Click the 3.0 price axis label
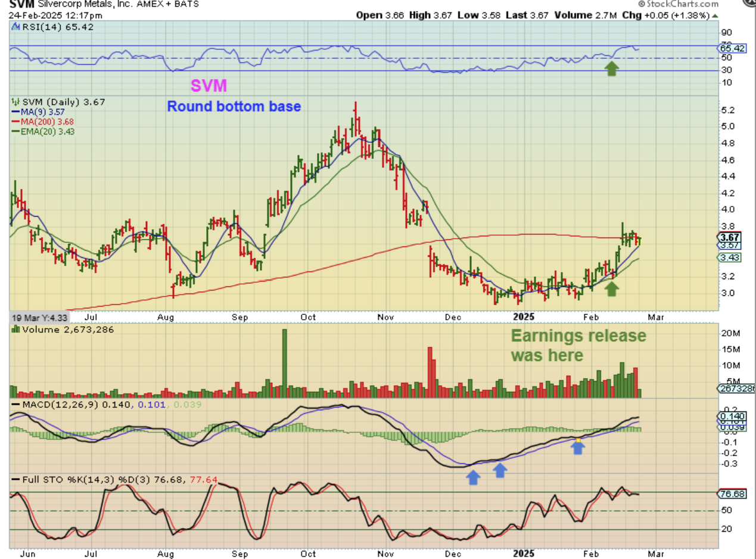Viewport: 756px width, 559px height. pyautogui.click(x=727, y=293)
